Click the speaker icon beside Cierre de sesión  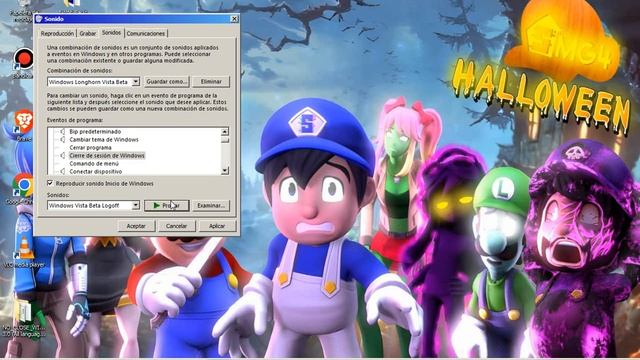tap(62, 156)
